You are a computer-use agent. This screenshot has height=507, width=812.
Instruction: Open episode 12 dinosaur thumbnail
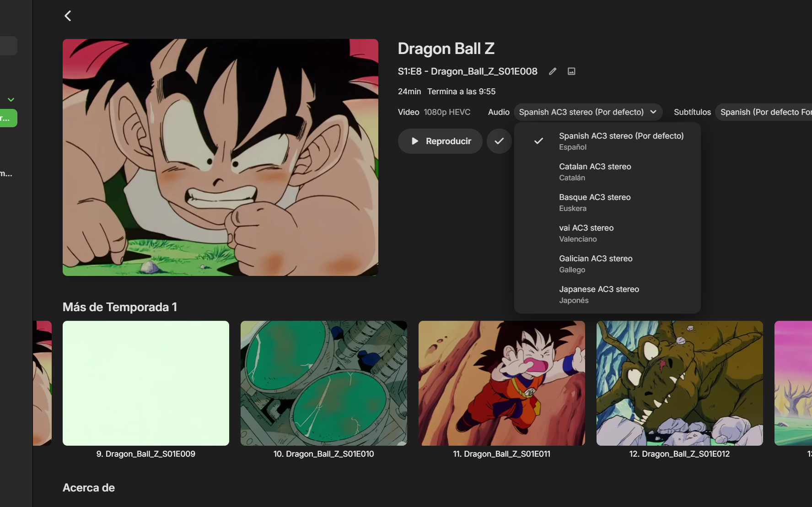680,383
